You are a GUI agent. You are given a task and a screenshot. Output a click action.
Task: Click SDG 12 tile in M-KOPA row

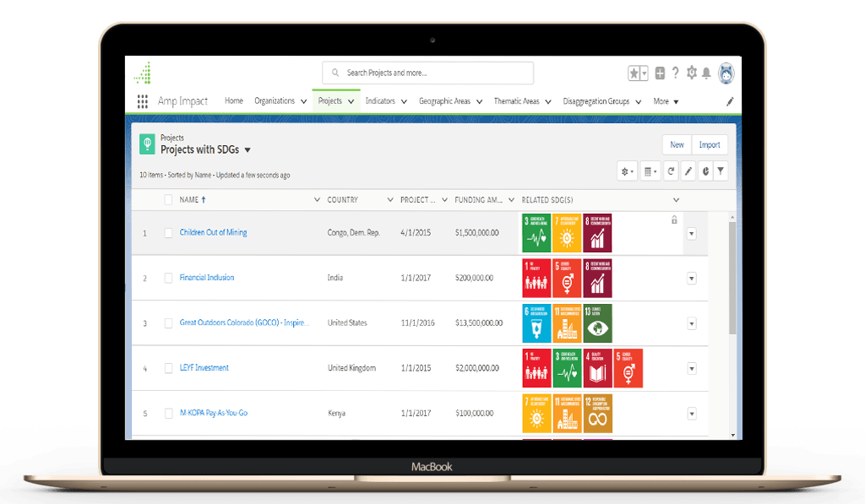coord(598,413)
